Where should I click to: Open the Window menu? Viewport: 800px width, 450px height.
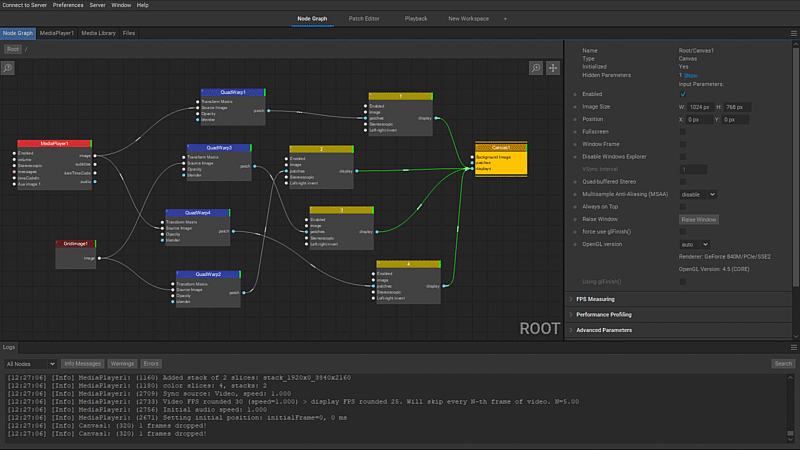121,5
